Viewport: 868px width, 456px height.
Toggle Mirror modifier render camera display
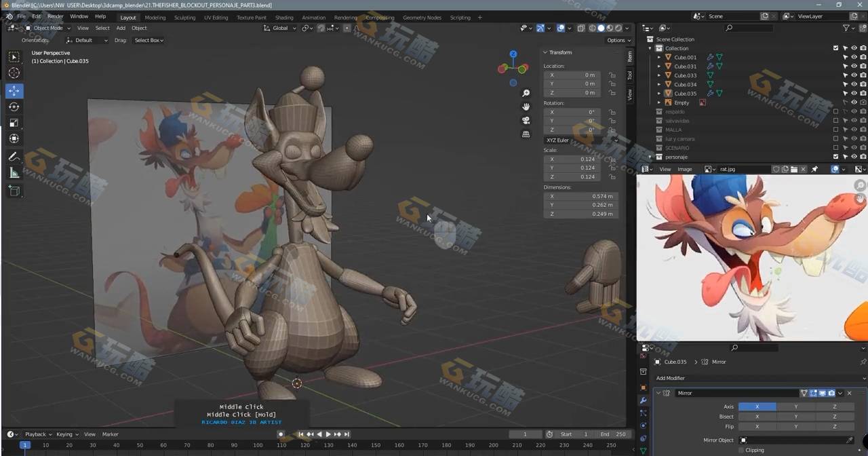831,393
